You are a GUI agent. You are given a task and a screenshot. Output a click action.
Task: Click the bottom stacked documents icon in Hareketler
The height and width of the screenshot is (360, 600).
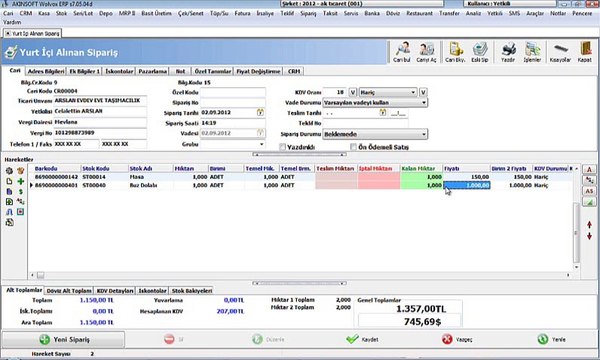click(x=10, y=222)
